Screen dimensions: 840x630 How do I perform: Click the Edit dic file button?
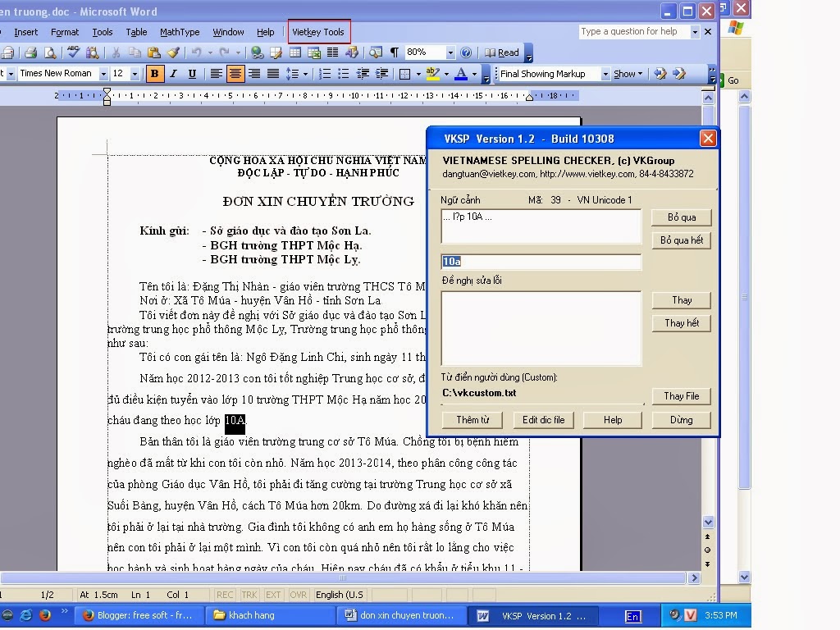click(543, 419)
